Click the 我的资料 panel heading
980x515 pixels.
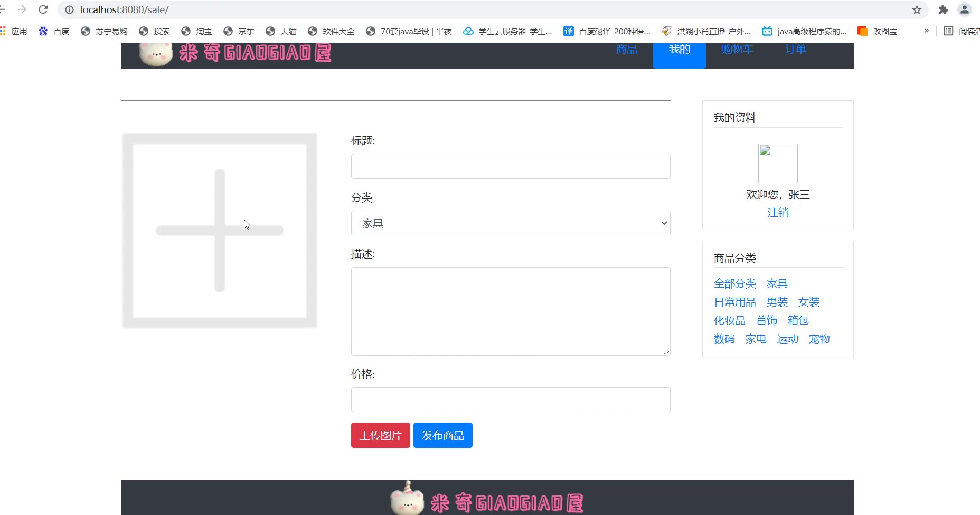click(735, 118)
